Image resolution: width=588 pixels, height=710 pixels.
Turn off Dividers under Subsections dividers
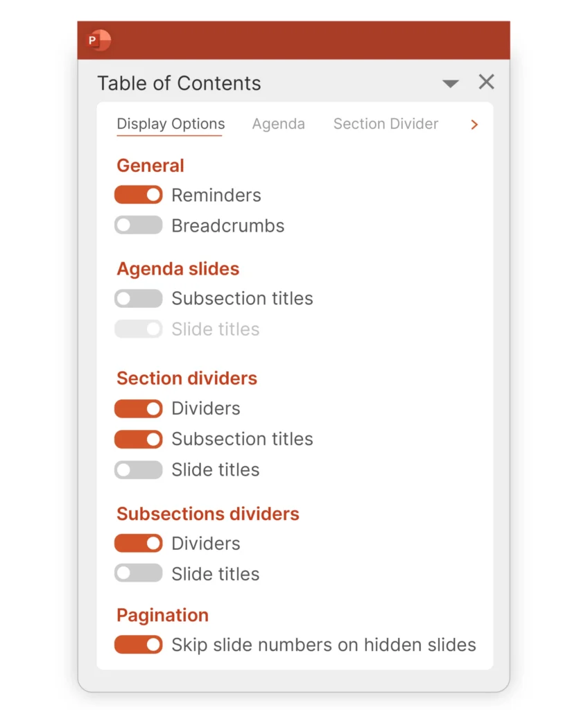[138, 543]
